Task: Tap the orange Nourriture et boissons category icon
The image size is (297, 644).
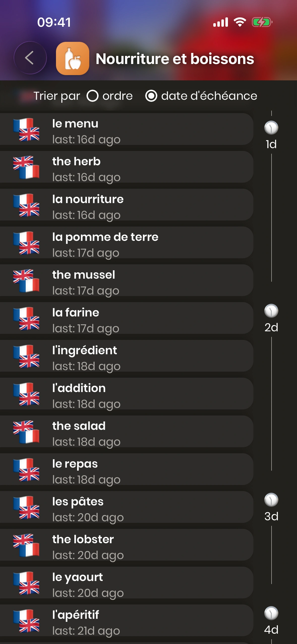Action: (73, 59)
